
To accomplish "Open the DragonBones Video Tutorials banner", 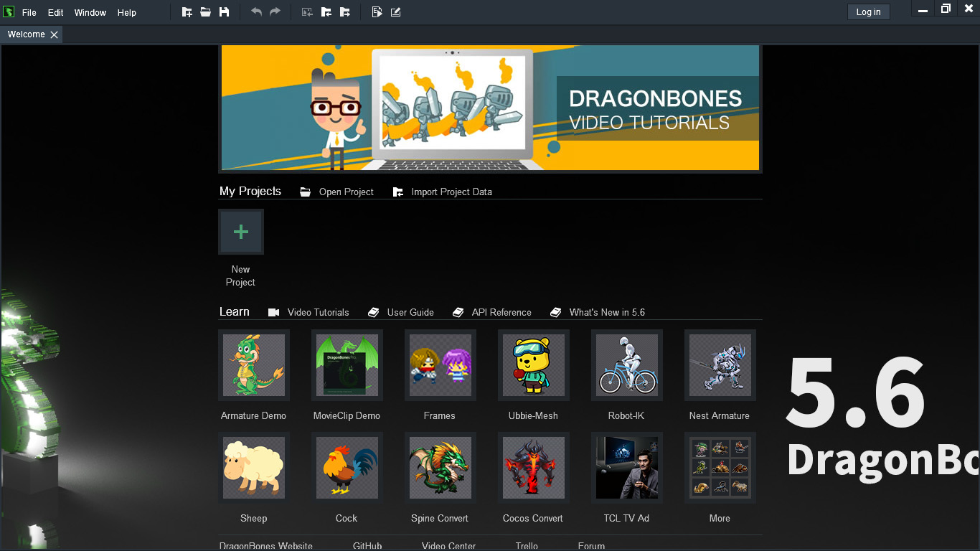I will click(x=490, y=108).
